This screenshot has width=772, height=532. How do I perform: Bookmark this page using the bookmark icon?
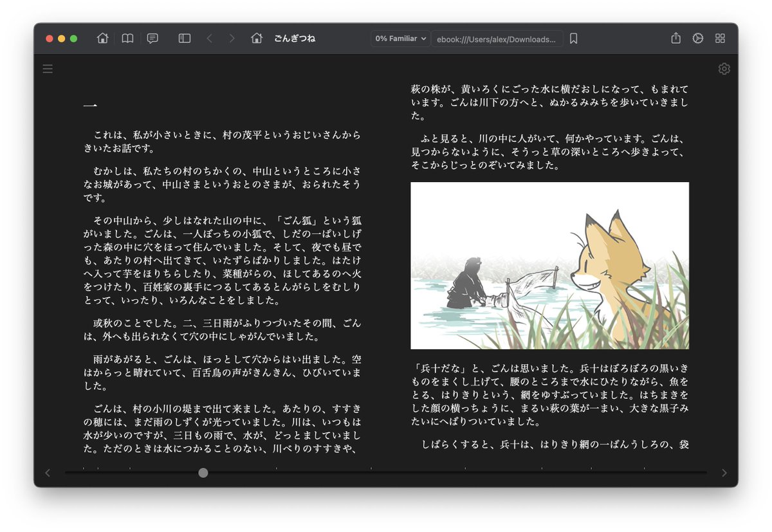(x=573, y=38)
